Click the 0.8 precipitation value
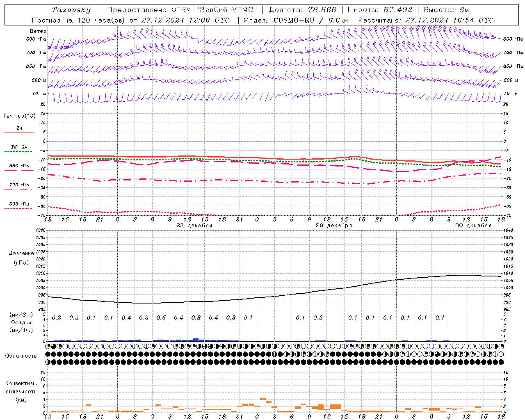This screenshot has height=420, width=525. [x=196, y=317]
